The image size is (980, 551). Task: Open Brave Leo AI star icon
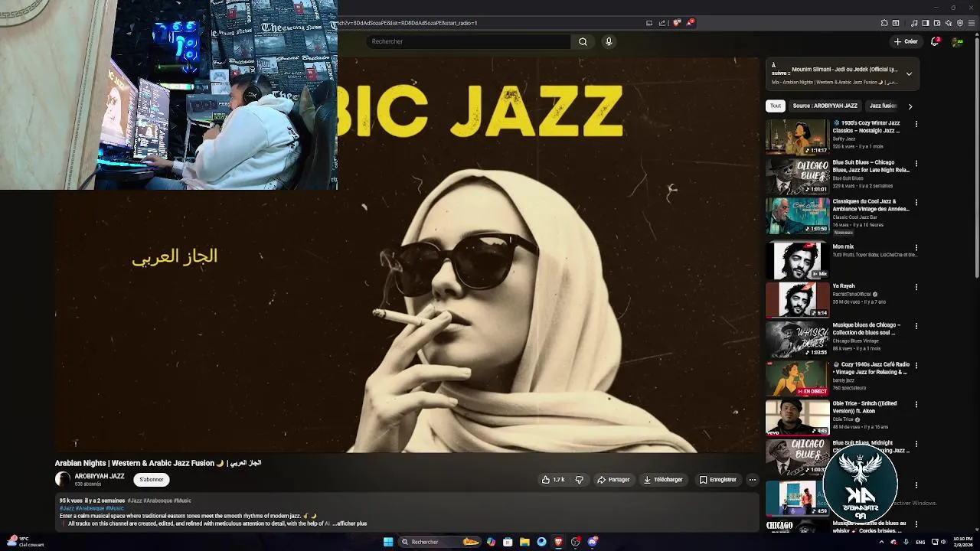point(948,23)
